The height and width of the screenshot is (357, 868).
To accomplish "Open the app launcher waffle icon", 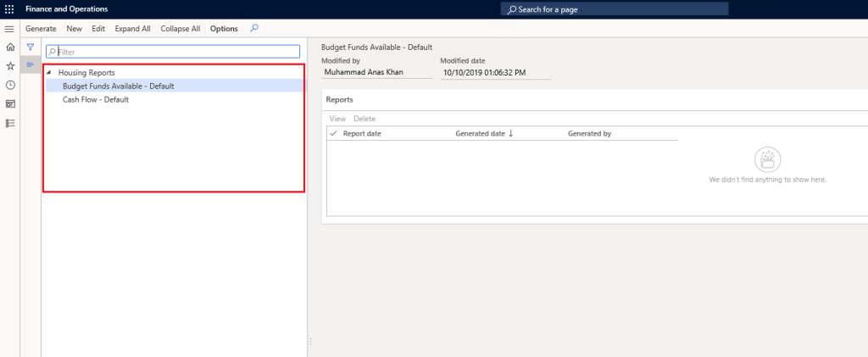I will coord(9,9).
